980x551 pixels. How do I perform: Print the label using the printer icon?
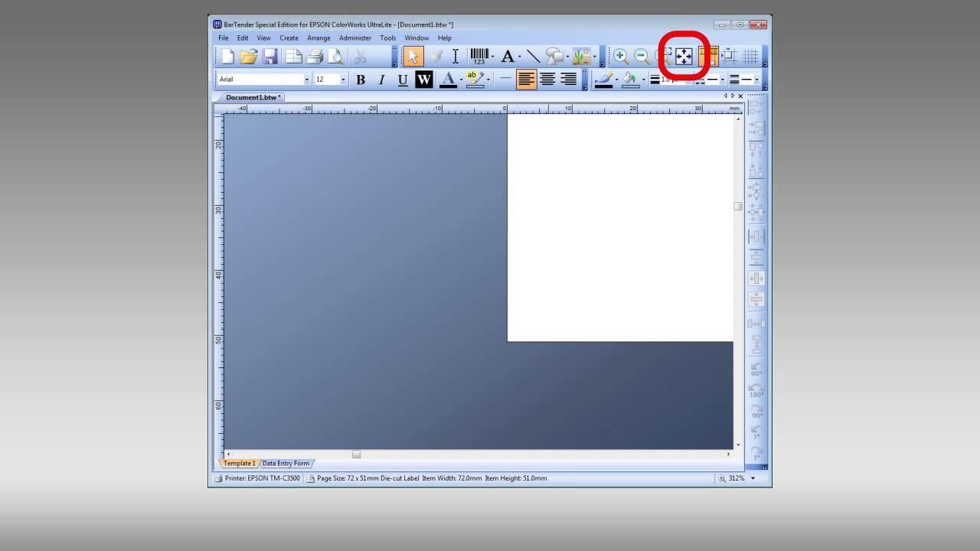coord(315,56)
